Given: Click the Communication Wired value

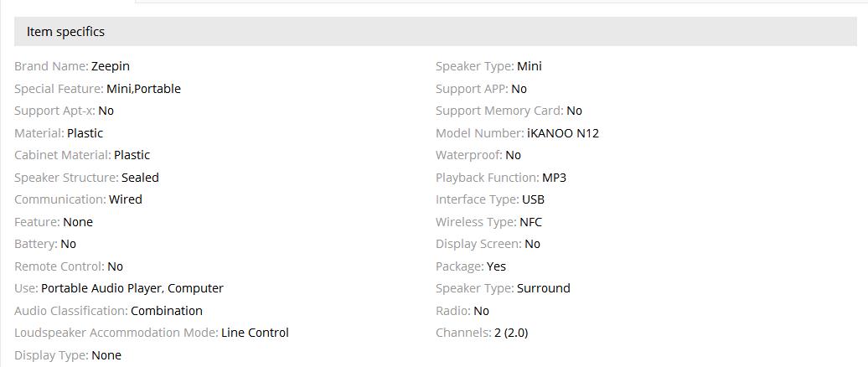Looking at the screenshot, I should tap(126, 199).
